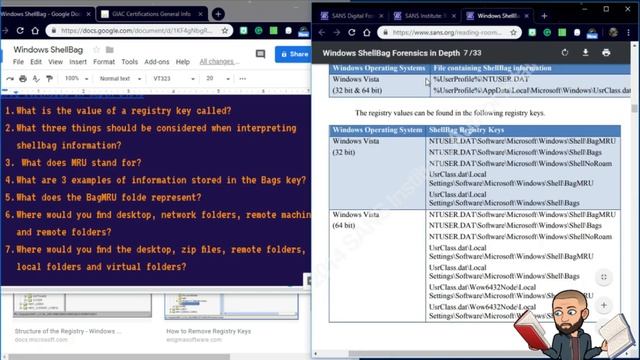The width and height of the screenshot is (640, 360).
Task: Click the 'ShellBag Registry Keys' table header
Action: (x=523, y=130)
